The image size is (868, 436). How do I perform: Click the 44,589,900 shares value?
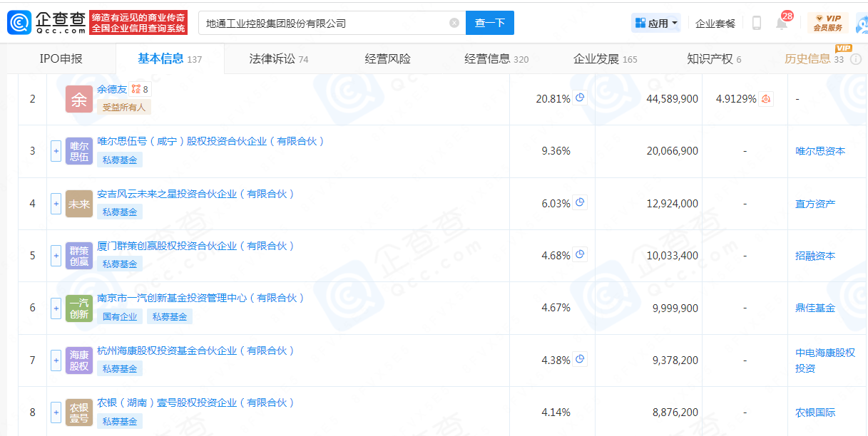[673, 99]
